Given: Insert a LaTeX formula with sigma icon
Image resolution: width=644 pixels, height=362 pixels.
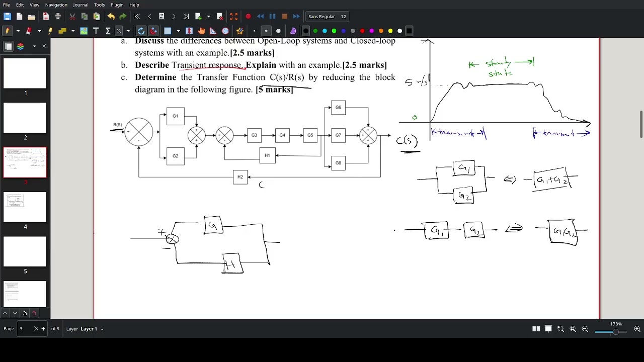Looking at the screenshot, I should 108,31.
